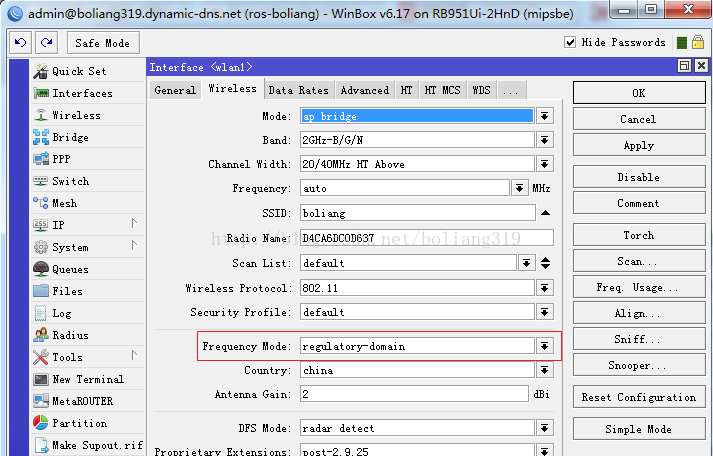This screenshot has width=713, height=456.
Task: Click the OK button
Action: click(x=639, y=93)
